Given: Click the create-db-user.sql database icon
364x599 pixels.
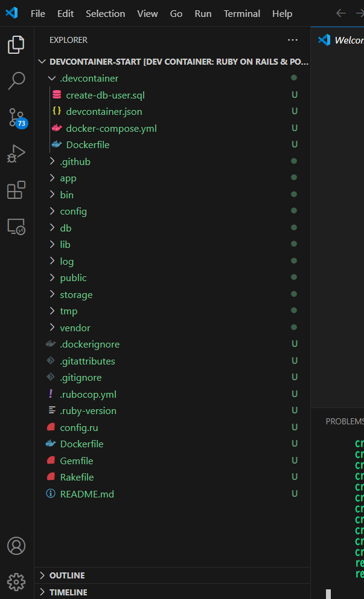Looking at the screenshot, I should point(57,95).
